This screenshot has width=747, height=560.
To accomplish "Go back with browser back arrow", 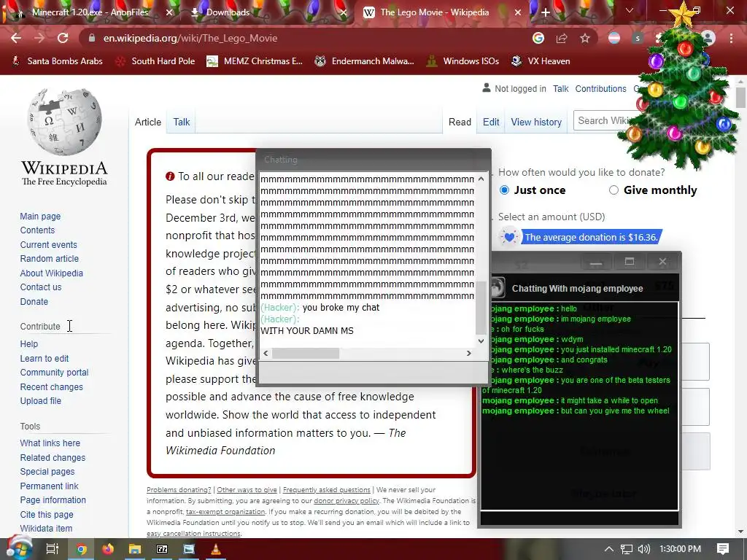I will tap(16, 38).
